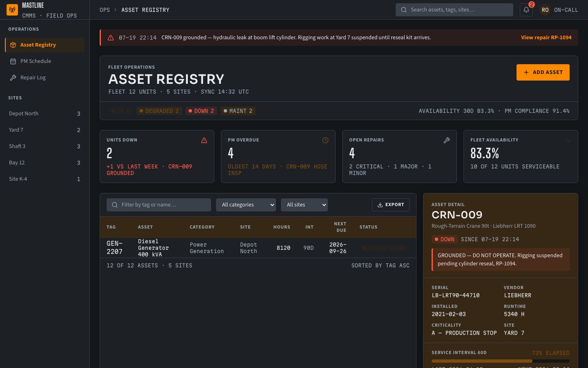The image size is (588, 368).
Task: Click the top search assets input field
Action: click(454, 10)
